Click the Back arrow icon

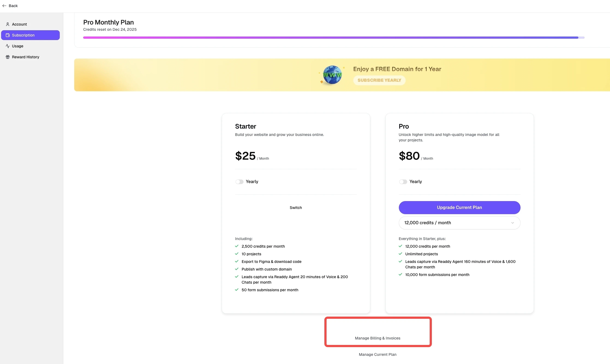4,6
